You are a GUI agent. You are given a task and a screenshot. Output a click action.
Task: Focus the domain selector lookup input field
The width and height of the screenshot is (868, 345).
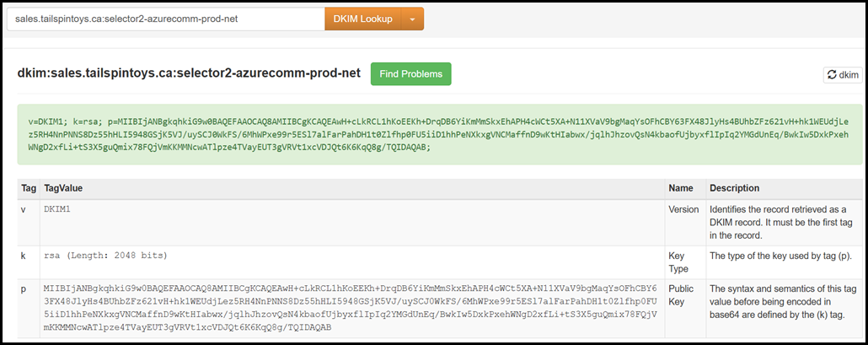pyautogui.click(x=165, y=19)
